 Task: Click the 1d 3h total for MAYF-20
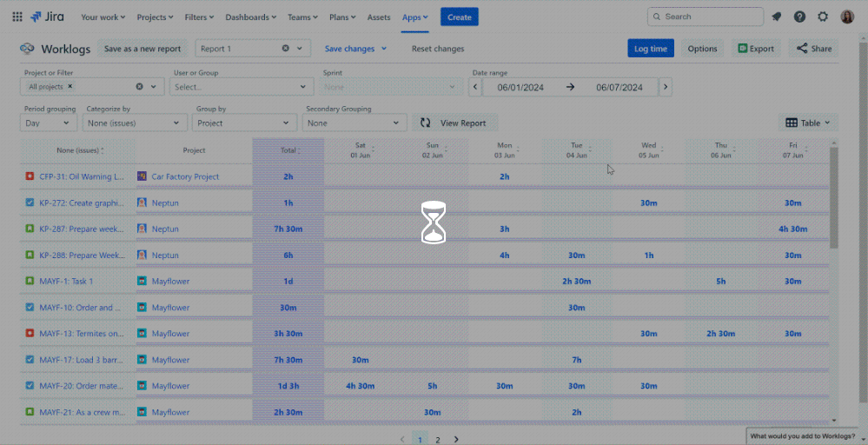(x=288, y=386)
